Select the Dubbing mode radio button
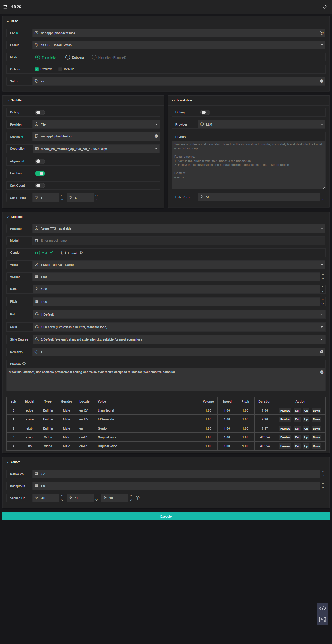 point(68,57)
